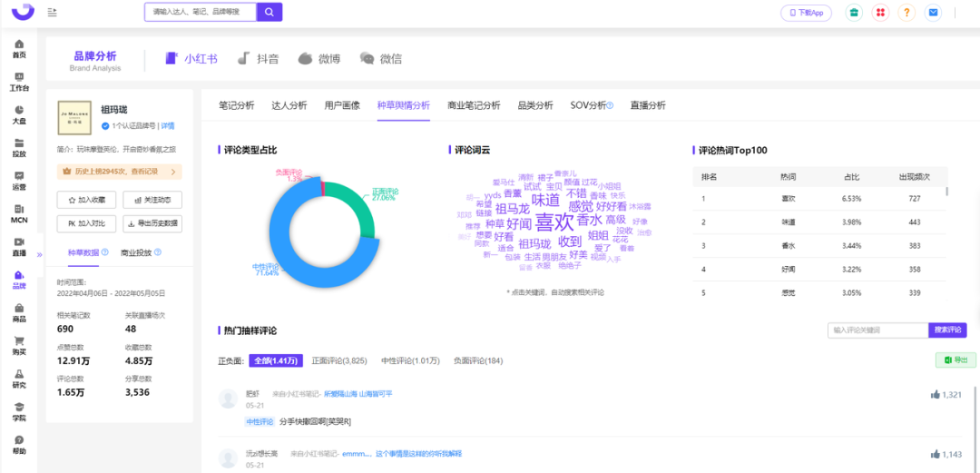This screenshot has height=473, width=980.
Task: Open 购买 in sidebar
Action: pyautogui.click(x=19, y=346)
